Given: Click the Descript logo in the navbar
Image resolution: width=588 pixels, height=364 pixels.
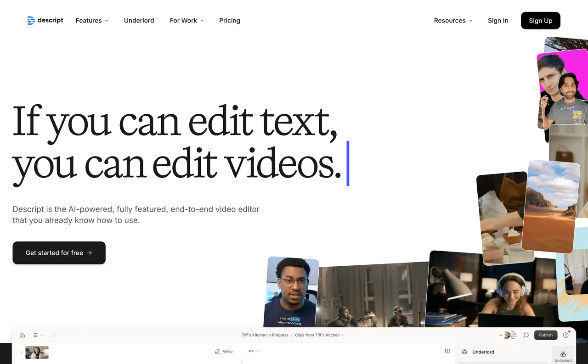Looking at the screenshot, I should tap(45, 20).
